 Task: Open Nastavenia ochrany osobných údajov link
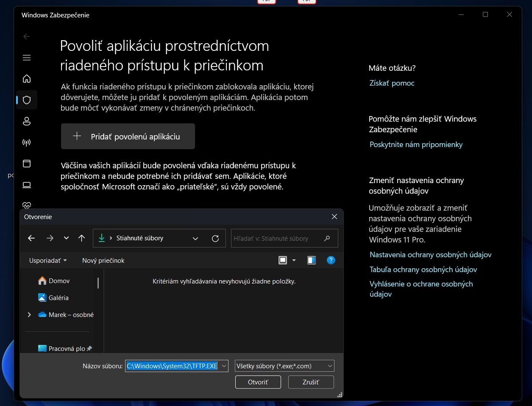coord(430,255)
